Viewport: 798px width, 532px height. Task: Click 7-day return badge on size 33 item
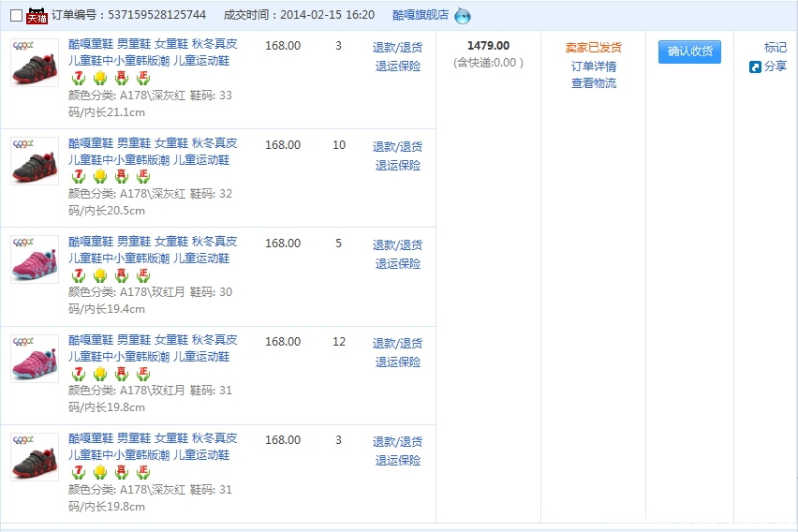pos(79,78)
